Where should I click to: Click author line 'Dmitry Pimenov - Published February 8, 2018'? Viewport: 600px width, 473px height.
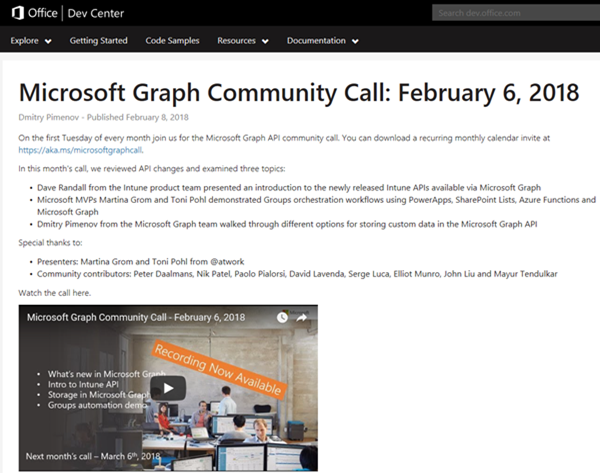(103, 117)
